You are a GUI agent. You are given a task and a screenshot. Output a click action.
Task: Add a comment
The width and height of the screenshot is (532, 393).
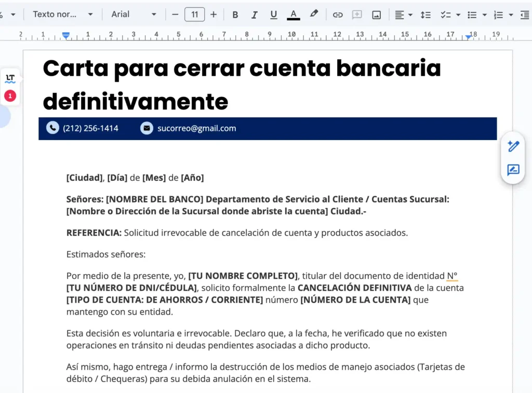(x=357, y=14)
